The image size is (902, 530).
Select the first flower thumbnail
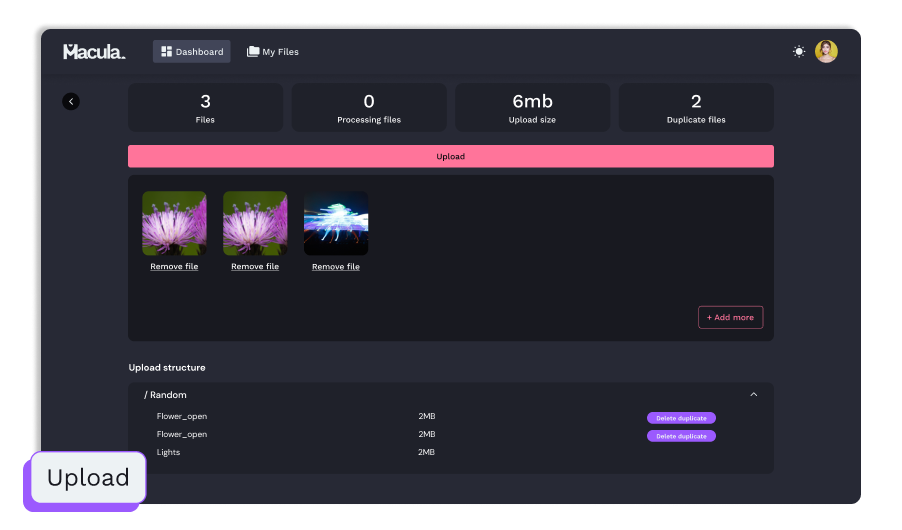click(x=174, y=223)
